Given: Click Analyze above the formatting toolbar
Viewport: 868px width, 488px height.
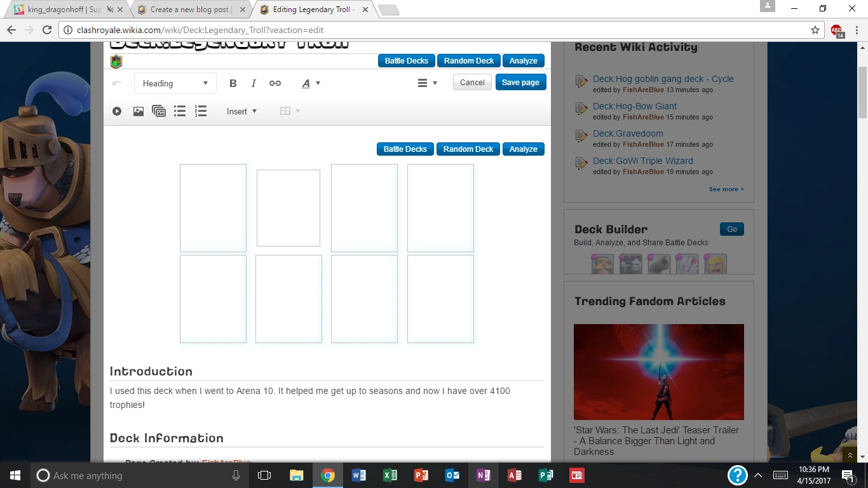Looking at the screenshot, I should (x=524, y=61).
